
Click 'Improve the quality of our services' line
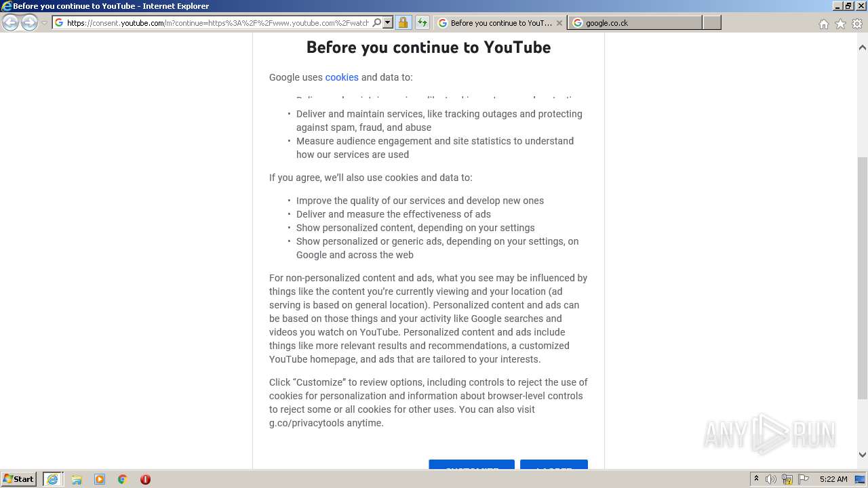420,201
